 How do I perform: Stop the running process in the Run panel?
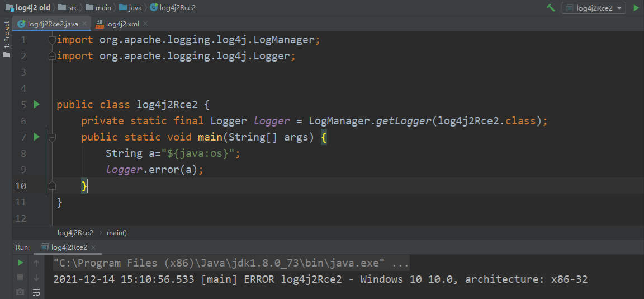(x=20, y=277)
